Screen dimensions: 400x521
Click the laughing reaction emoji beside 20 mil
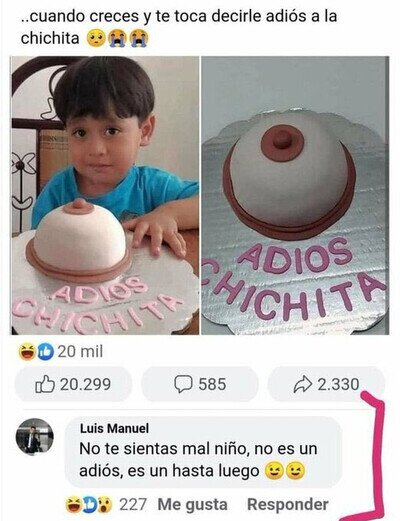point(27,352)
